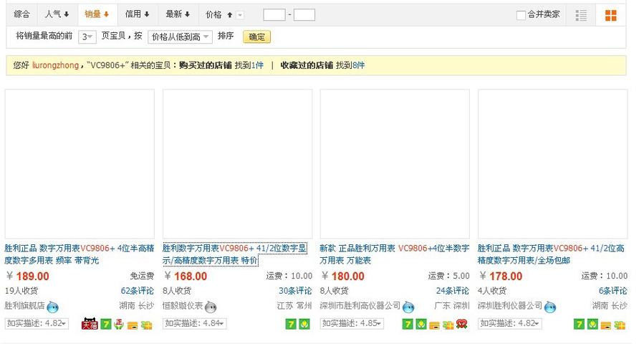This screenshot has height=351, width=644.
Task: Toggle the 合并卖家 checkbox
Action: click(x=521, y=15)
